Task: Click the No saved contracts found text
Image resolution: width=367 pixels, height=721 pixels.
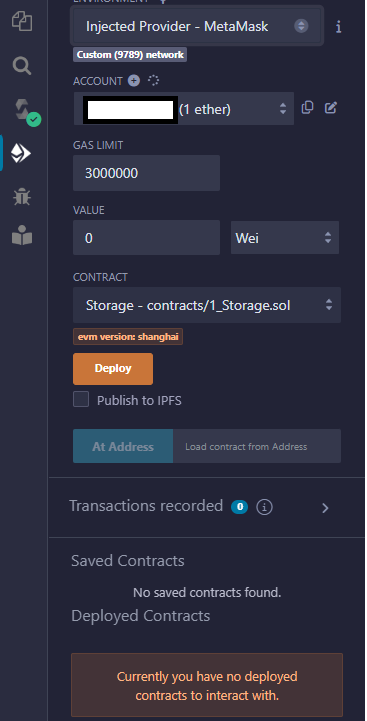Action: click(x=207, y=592)
